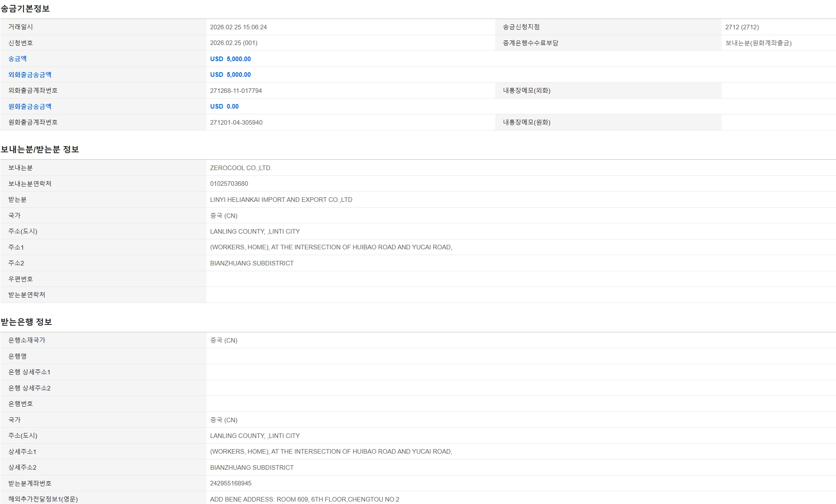Click the 받는은행 정보 section heading
Screen dimensions: 836x504
(26, 322)
